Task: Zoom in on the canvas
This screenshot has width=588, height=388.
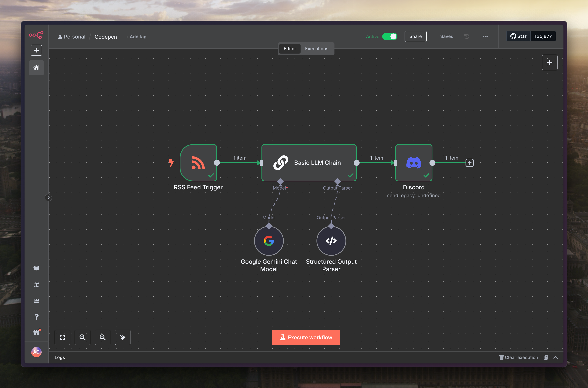Action: (x=82, y=337)
